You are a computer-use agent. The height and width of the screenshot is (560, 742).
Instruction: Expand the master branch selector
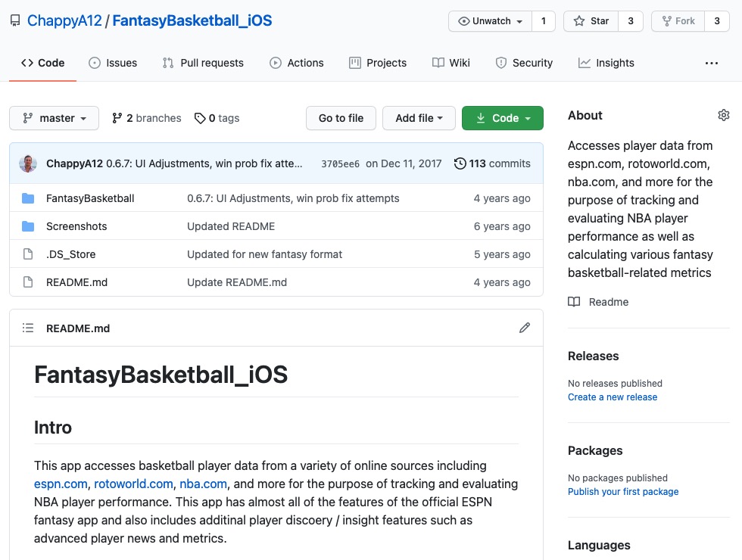click(x=53, y=118)
